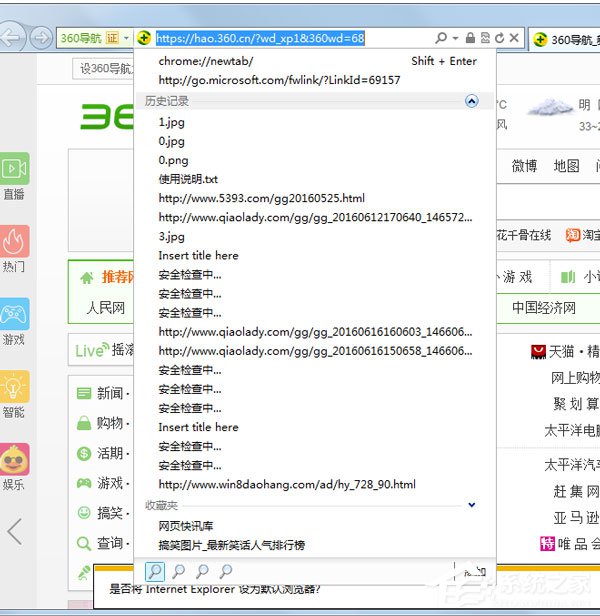Open qiaolady link gg_20160616160603

315,332
